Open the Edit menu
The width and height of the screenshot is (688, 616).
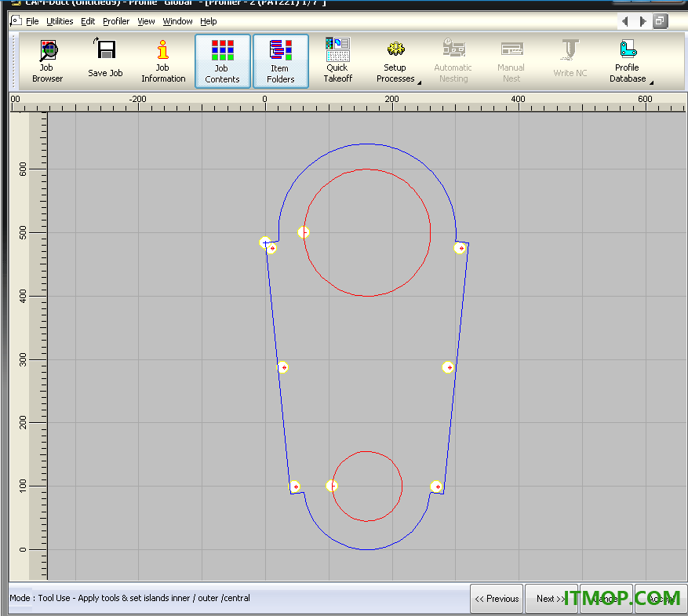tap(88, 21)
